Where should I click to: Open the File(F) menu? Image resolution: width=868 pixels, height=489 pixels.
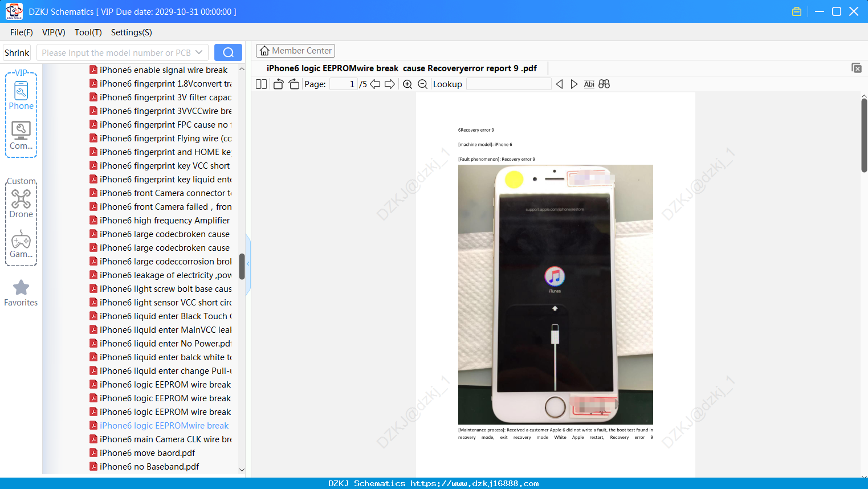click(22, 32)
